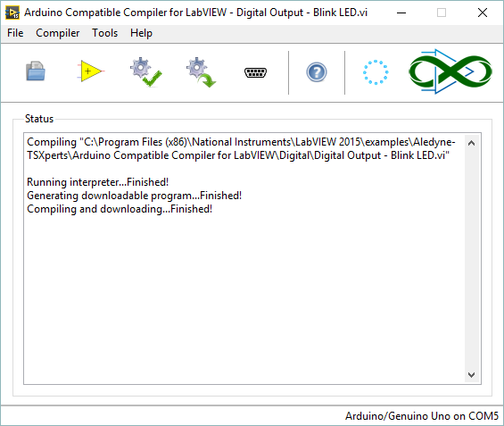504x426 pixels.
Task: Click the status log vertical scrollbar track
Action: (471, 259)
